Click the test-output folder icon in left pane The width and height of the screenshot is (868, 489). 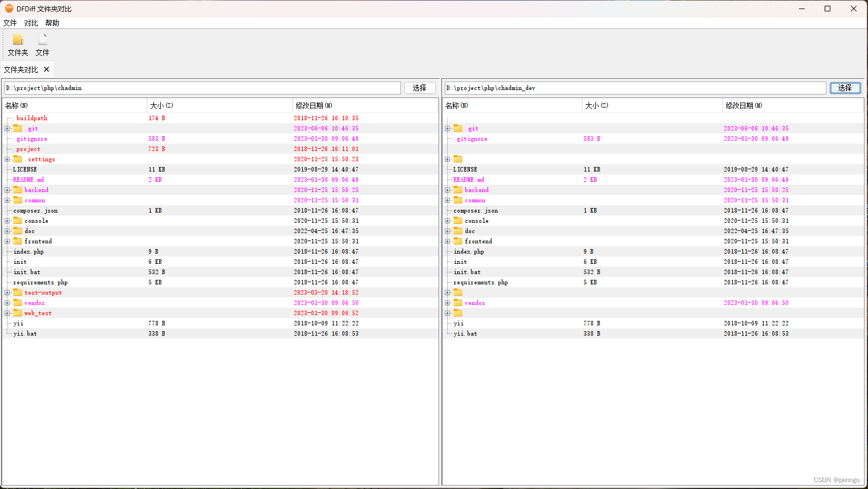click(x=18, y=292)
